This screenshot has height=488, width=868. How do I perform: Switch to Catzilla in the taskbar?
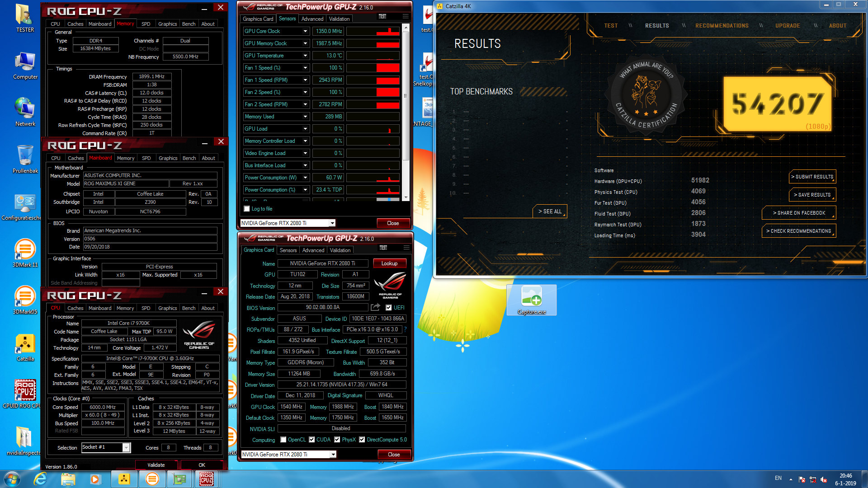(x=124, y=479)
